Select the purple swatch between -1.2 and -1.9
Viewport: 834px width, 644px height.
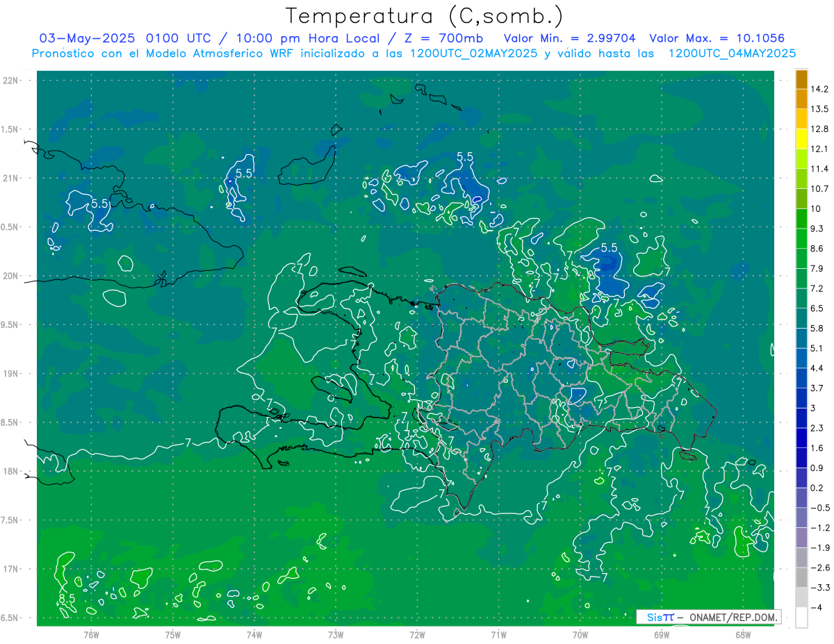point(801,538)
